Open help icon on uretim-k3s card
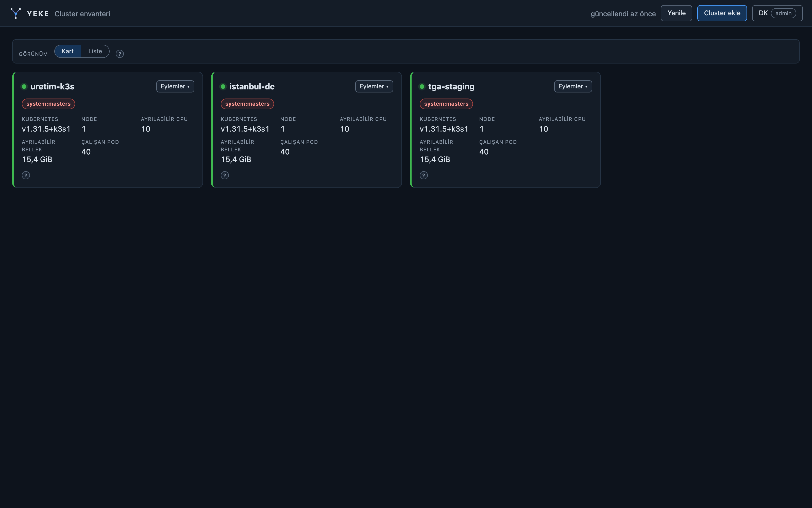Screen dimensions: 812x508 [26, 175]
